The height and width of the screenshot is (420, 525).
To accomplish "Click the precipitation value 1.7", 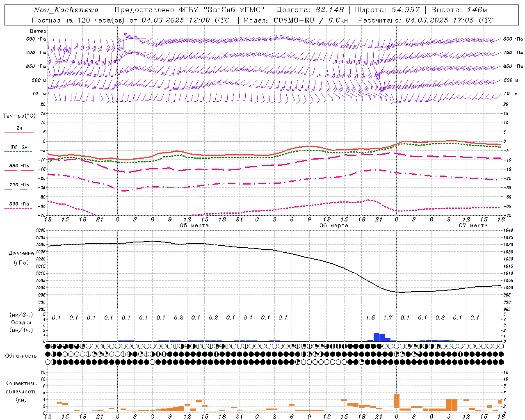I will click(388, 317).
